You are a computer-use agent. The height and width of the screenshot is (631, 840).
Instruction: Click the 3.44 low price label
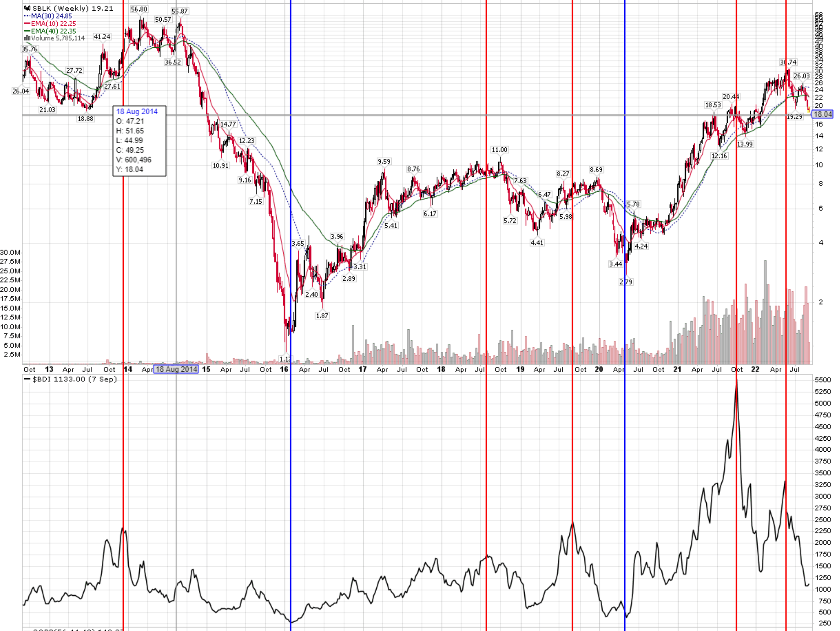coord(615,264)
